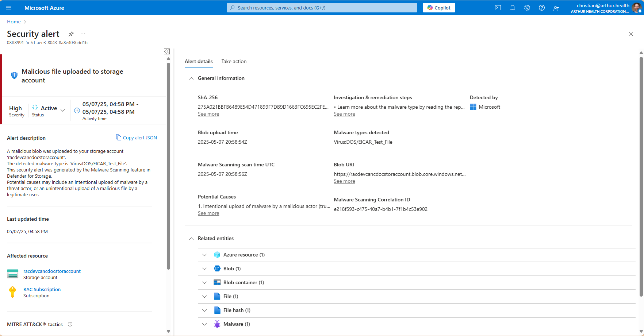Expand the File hash (1) row
Screen dimensions: 644x336
point(204,310)
